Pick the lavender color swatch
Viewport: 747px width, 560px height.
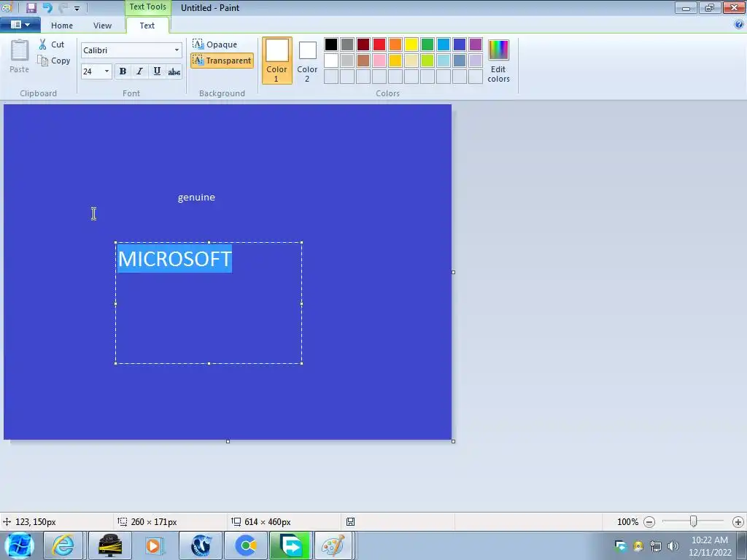click(x=476, y=61)
